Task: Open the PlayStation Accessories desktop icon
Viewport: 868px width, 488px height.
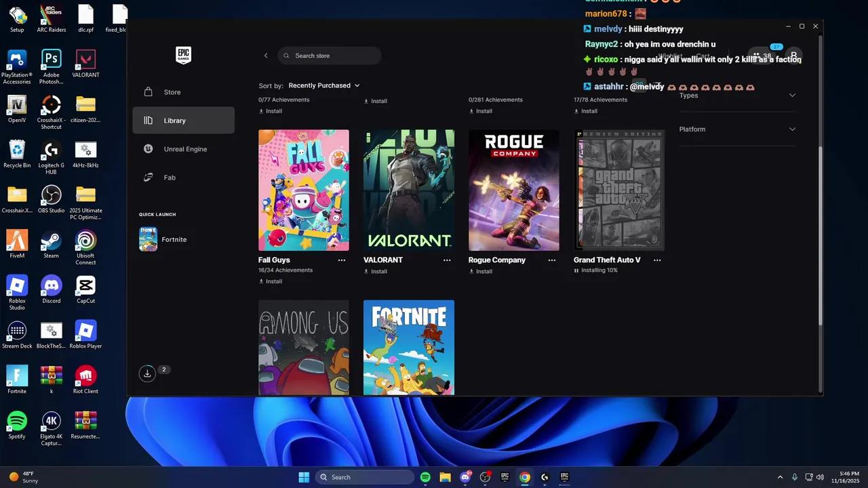Action: coord(17,66)
